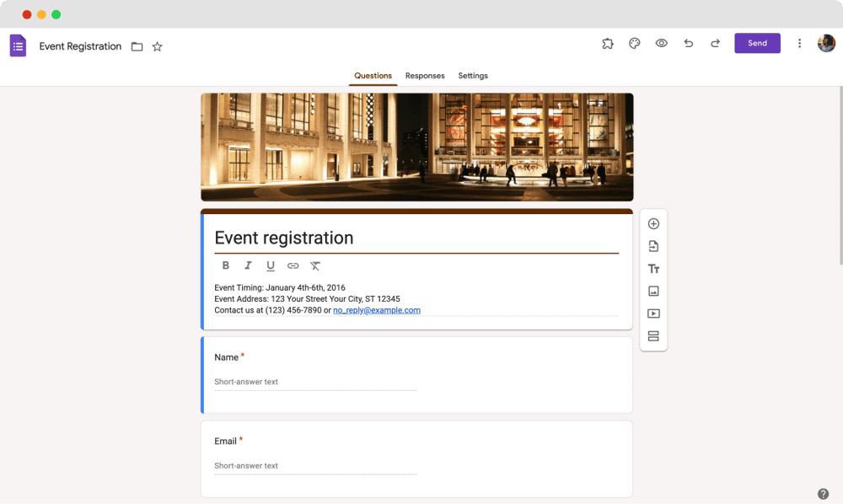The height and width of the screenshot is (504, 843).
Task: Open the no_reply@example.com email link
Action: point(377,309)
